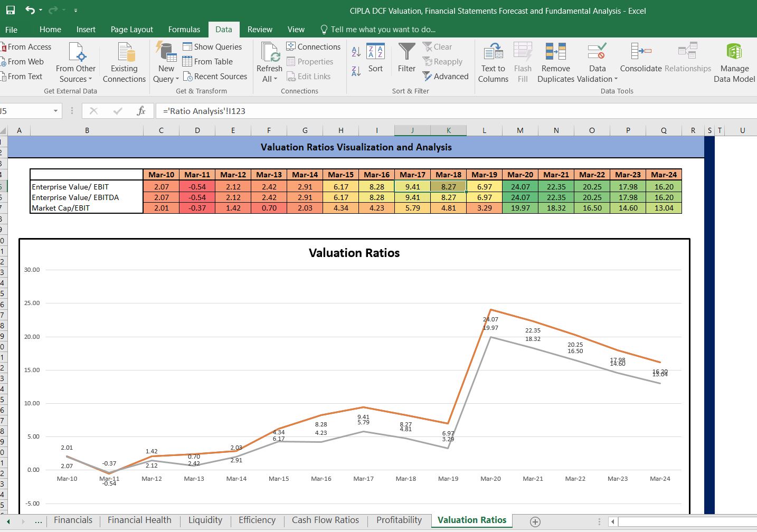Click the formula bar showing 'Ratio Analysis'!I123
Viewport: 757px width, 532px height.
tap(457, 111)
